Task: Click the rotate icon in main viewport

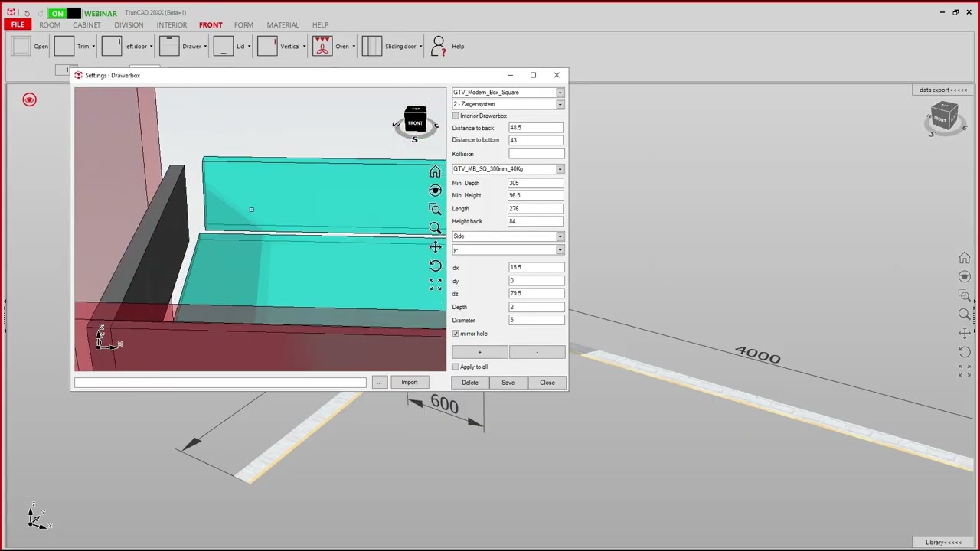Action: 965,352
